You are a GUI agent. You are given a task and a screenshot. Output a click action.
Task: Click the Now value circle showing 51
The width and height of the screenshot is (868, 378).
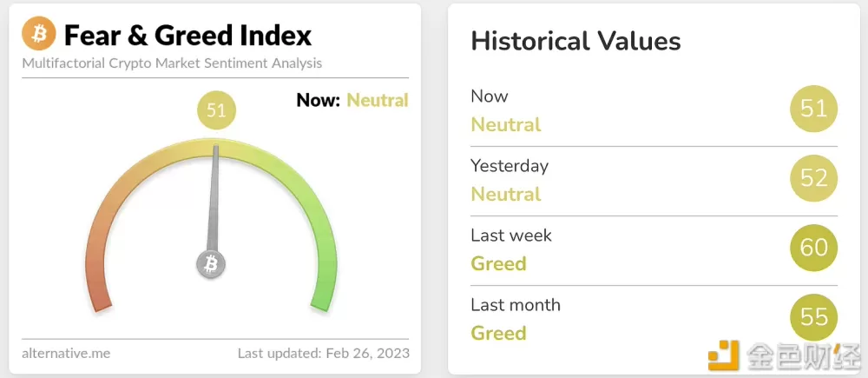click(813, 108)
